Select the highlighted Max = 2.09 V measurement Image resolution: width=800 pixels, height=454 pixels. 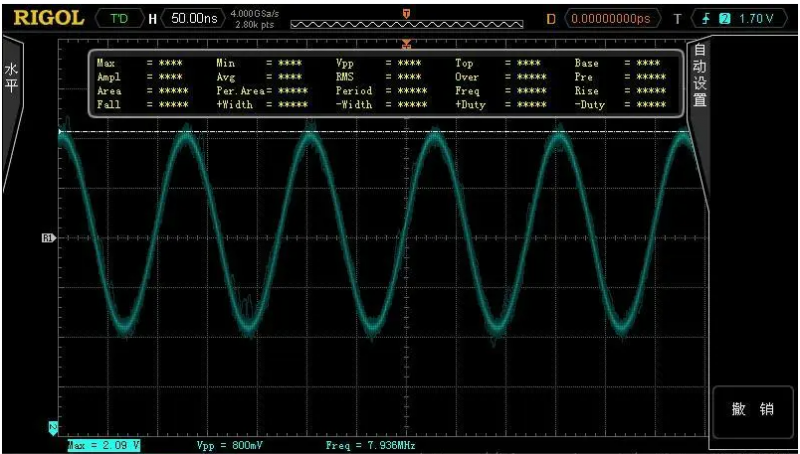(x=104, y=445)
